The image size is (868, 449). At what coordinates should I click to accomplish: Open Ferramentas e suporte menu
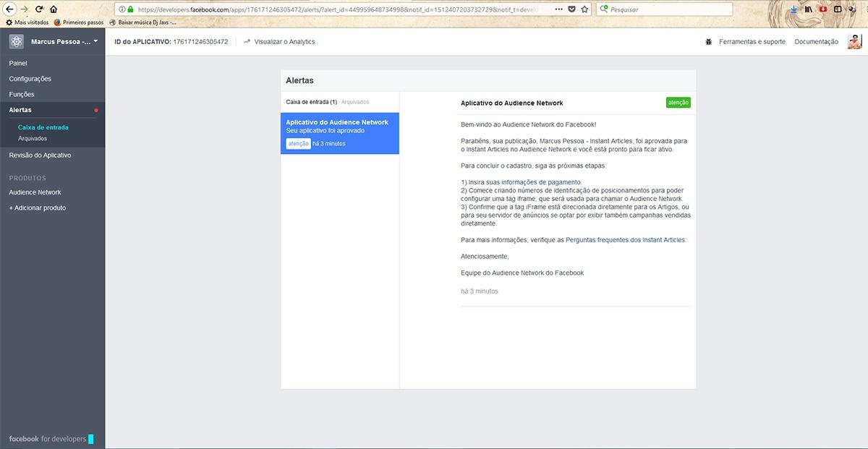pos(752,42)
